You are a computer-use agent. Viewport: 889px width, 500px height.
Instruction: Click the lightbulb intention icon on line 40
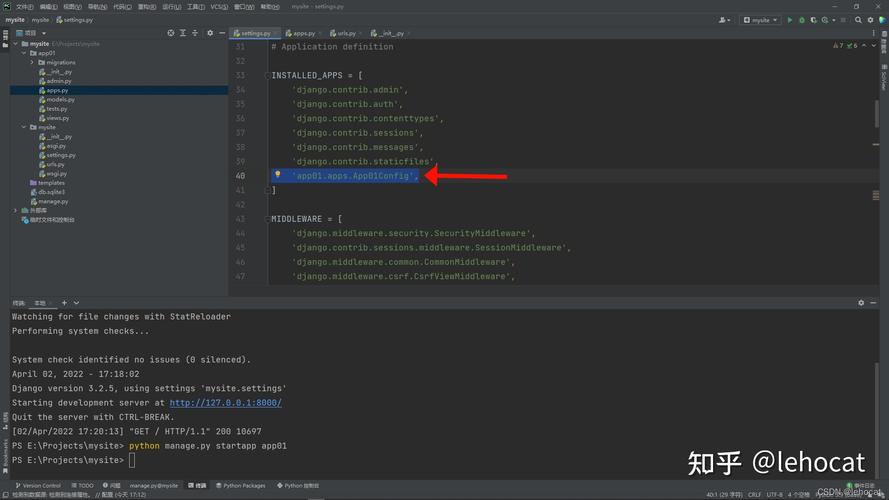[278, 175]
